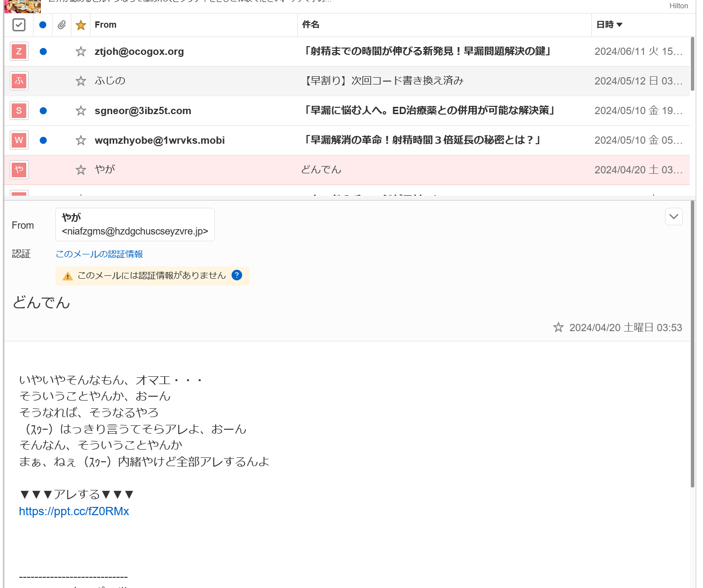Click the sender box showing やが address
The image size is (703, 588).
pos(135,225)
